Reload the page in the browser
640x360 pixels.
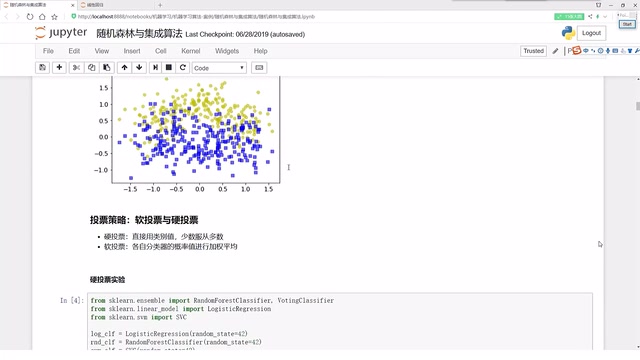tap(30, 17)
